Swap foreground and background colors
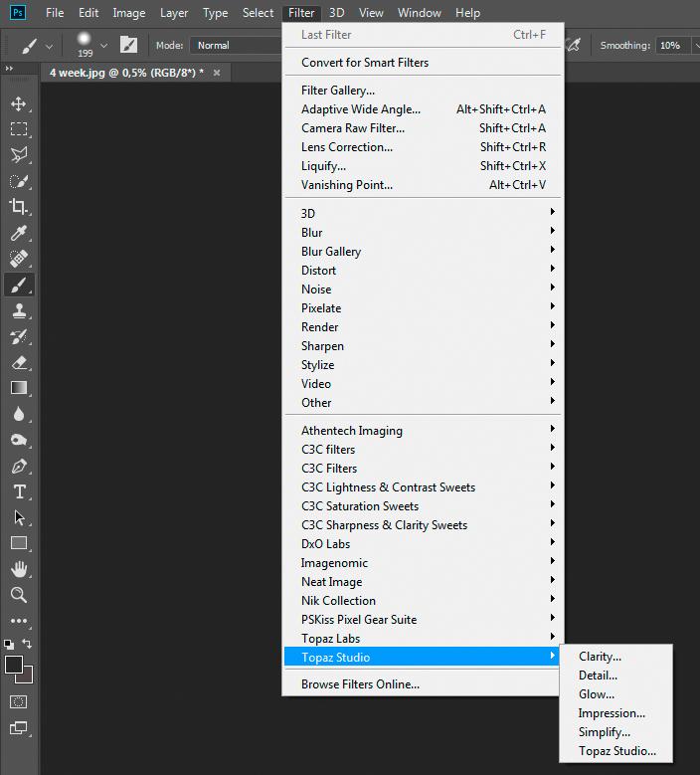This screenshot has height=775, width=700. (x=27, y=644)
